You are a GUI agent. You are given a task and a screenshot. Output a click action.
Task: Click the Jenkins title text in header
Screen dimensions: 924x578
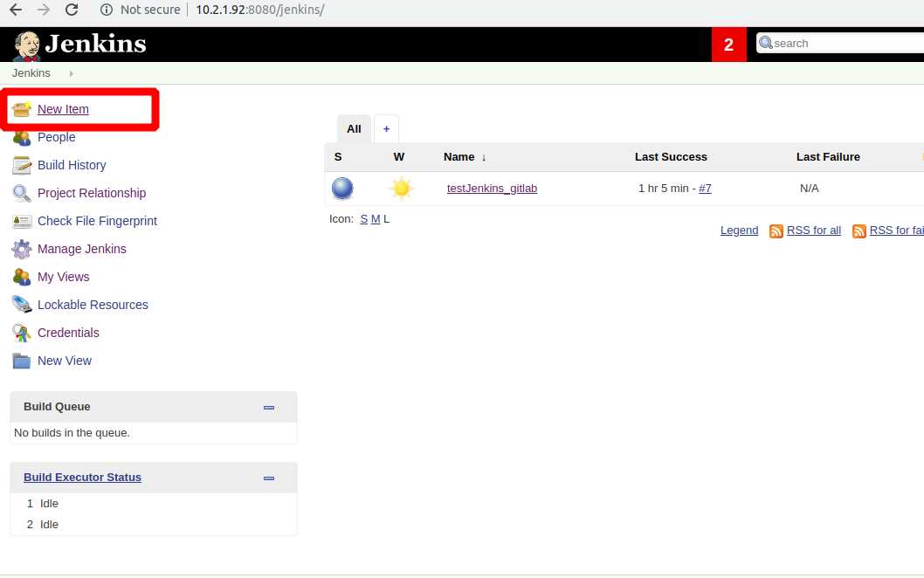click(95, 44)
